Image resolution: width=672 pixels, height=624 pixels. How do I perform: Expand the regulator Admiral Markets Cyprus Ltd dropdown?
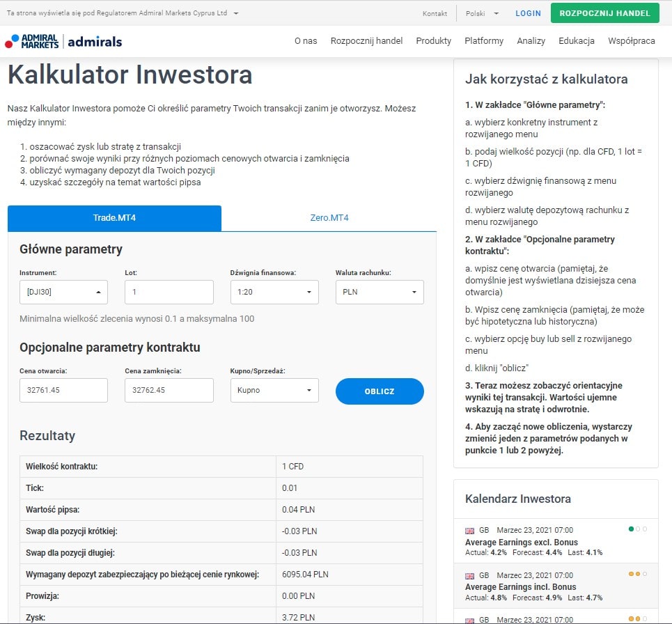click(122, 13)
